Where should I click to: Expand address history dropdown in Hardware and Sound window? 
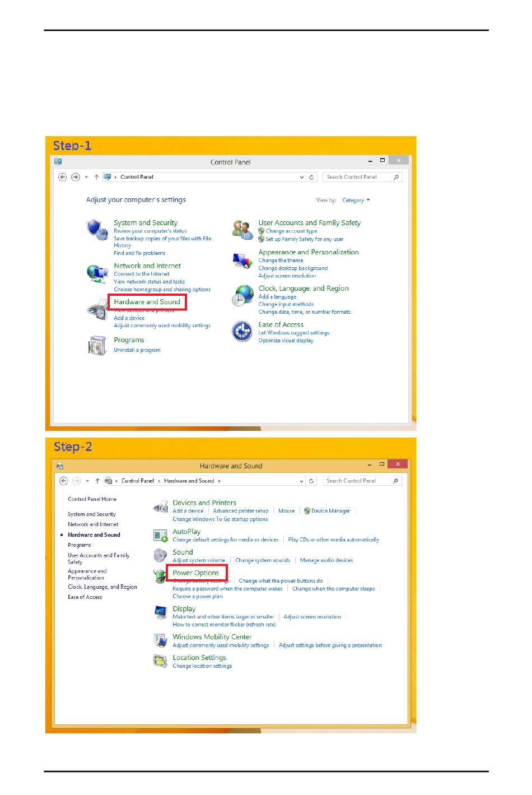click(x=302, y=481)
